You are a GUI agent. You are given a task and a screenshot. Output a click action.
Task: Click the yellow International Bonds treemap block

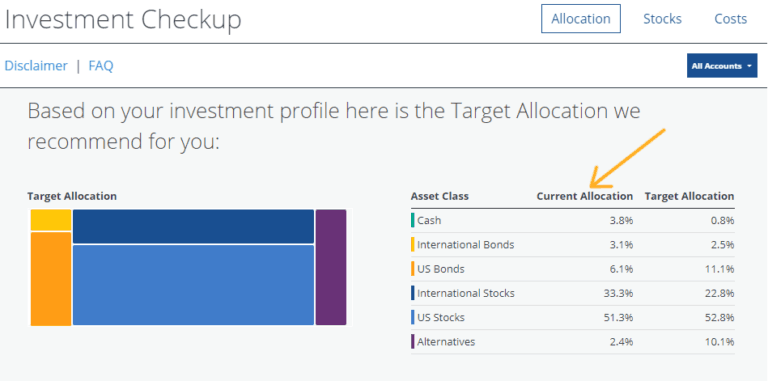[x=51, y=220]
